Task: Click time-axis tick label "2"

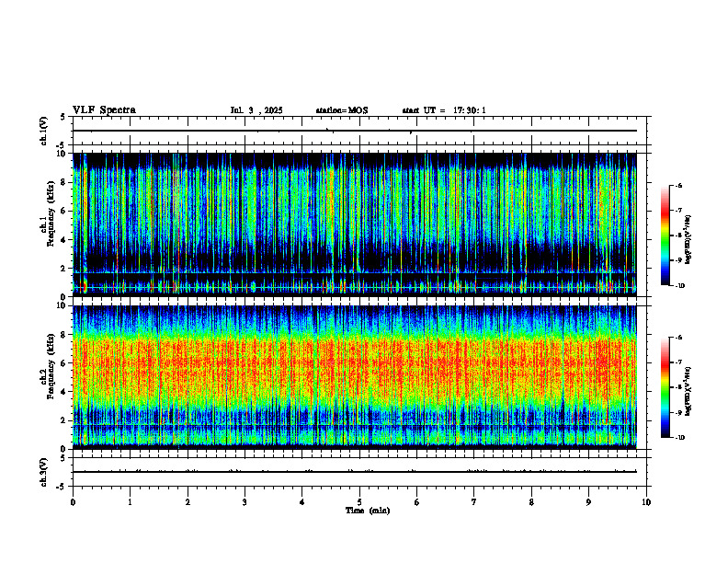Action: point(188,502)
